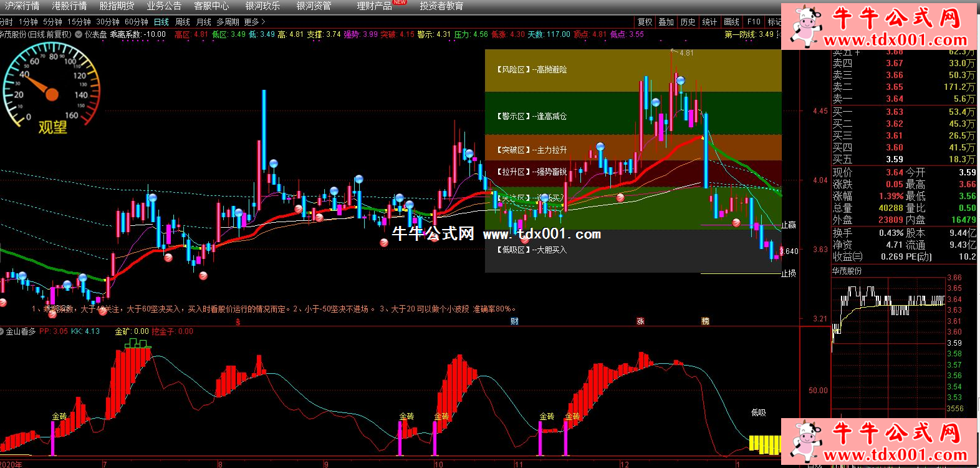
Task: Click the blue signal ball near 4.81 peak
Action: pos(681,80)
